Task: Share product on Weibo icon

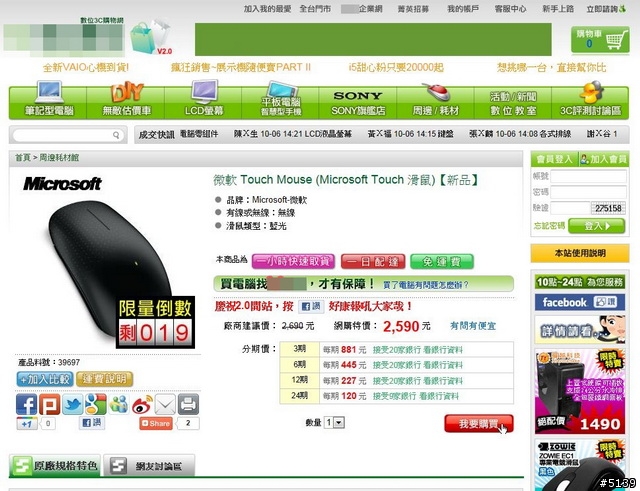Action: coord(142,404)
